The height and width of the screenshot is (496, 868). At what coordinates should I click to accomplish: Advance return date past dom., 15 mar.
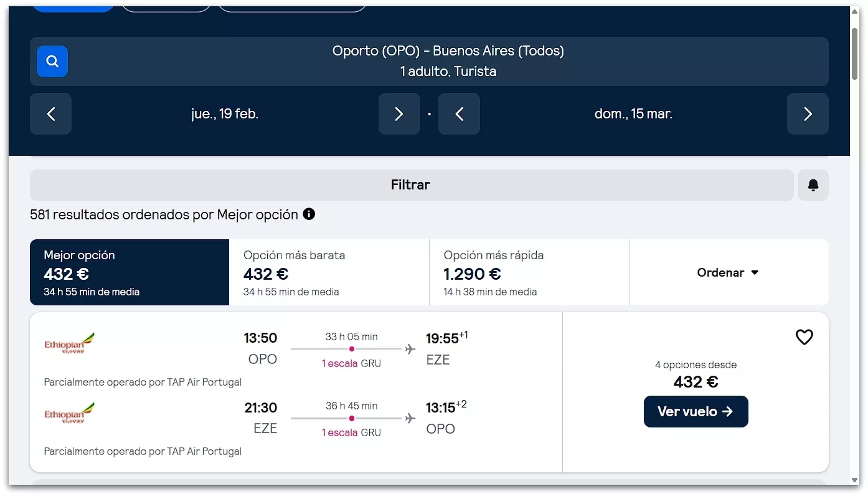pos(807,114)
